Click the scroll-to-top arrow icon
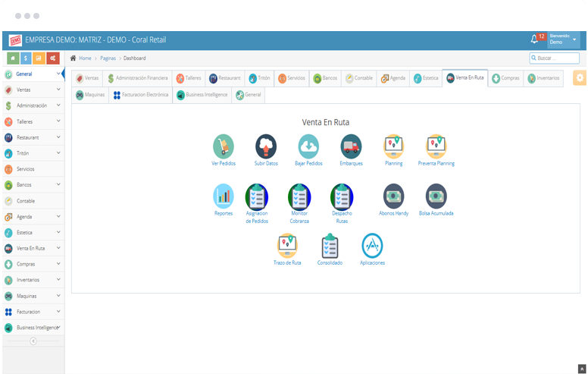This screenshot has width=588, height=374. tap(582, 369)
